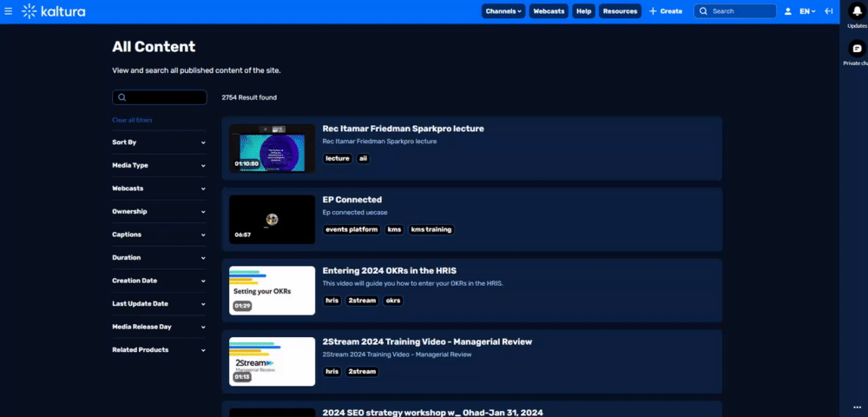Click the All Content filter search box
The image size is (868, 417).
[x=160, y=97]
